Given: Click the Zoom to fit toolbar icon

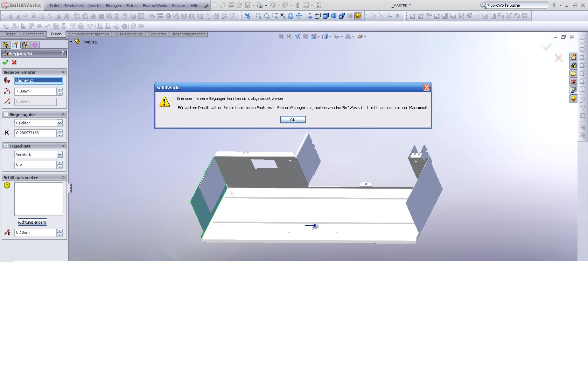Looking at the screenshot, I should coord(259,16).
